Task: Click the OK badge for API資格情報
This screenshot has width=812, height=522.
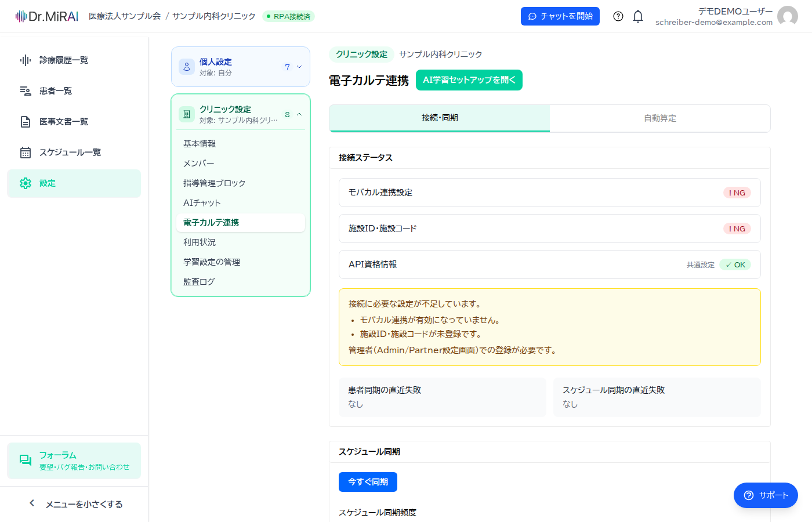Action: (735, 264)
